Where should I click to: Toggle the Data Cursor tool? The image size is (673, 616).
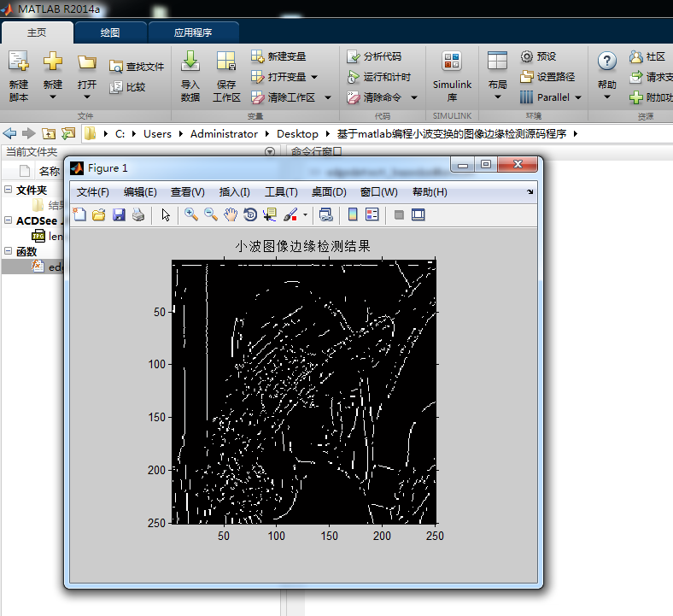pyautogui.click(x=270, y=214)
